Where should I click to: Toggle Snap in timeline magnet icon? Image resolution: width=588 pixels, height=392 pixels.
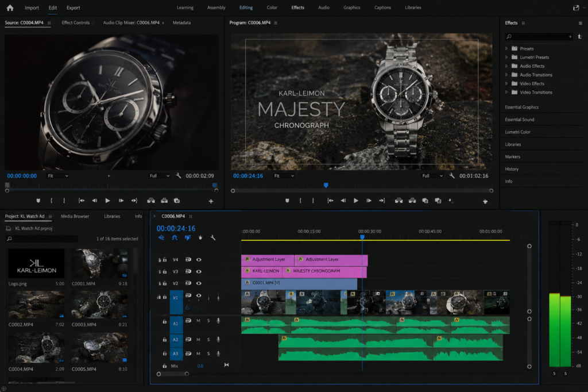pos(175,238)
